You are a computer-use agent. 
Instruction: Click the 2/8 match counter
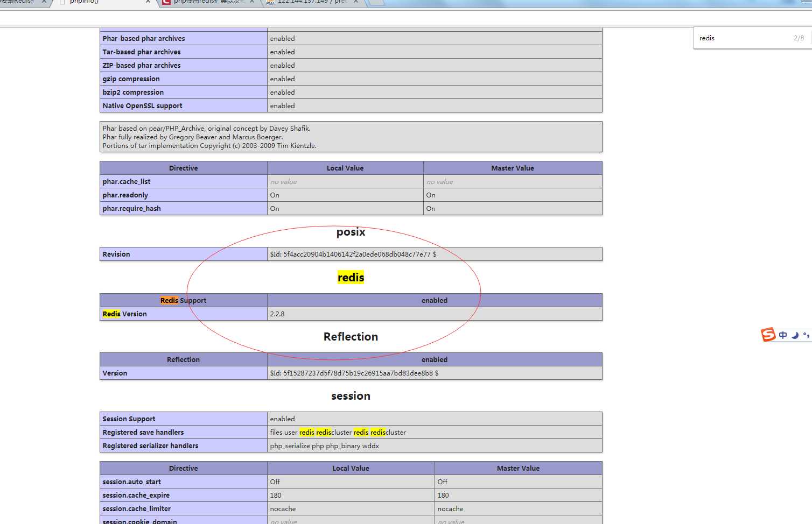click(799, 38)
